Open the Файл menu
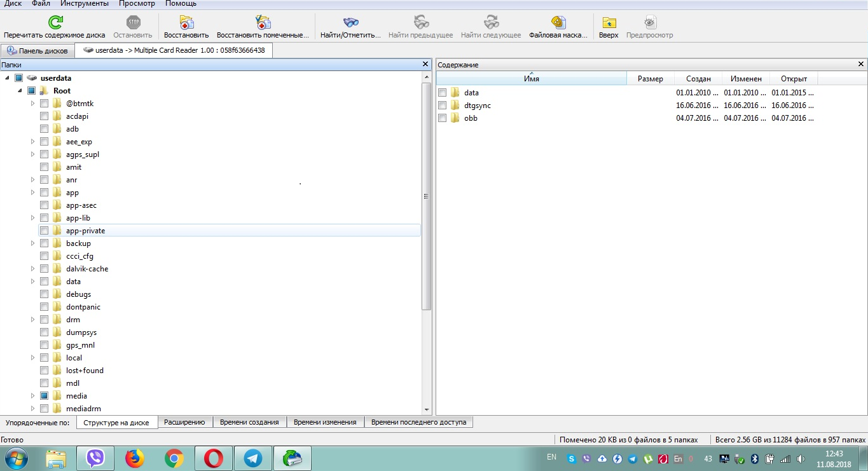 tap(41, 4)
